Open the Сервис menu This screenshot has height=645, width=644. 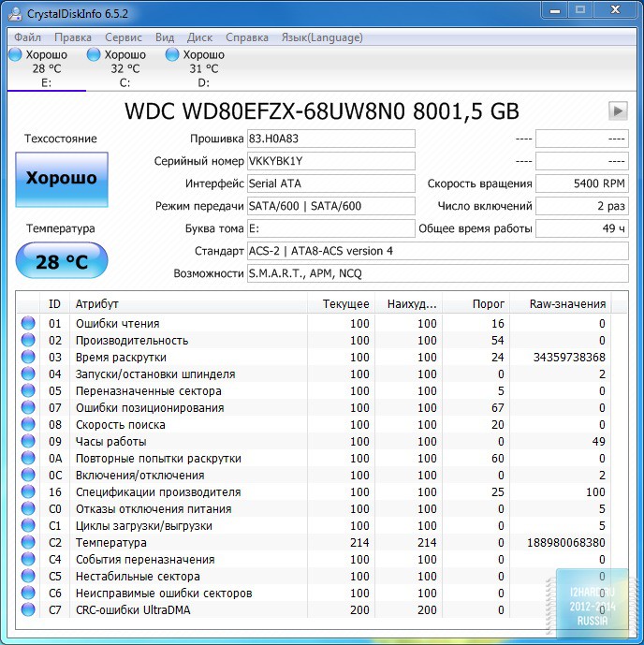point(124,37)
